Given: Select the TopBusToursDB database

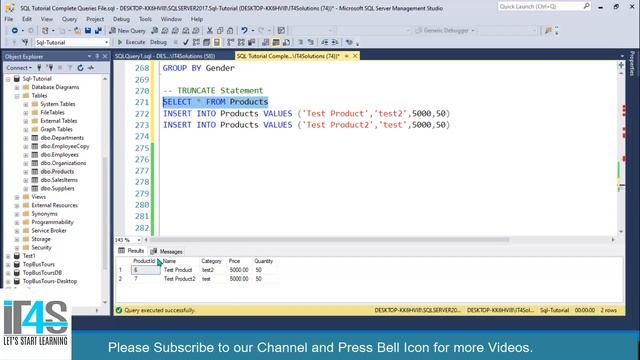Looking at the screenshot, I should pos(42,273).
